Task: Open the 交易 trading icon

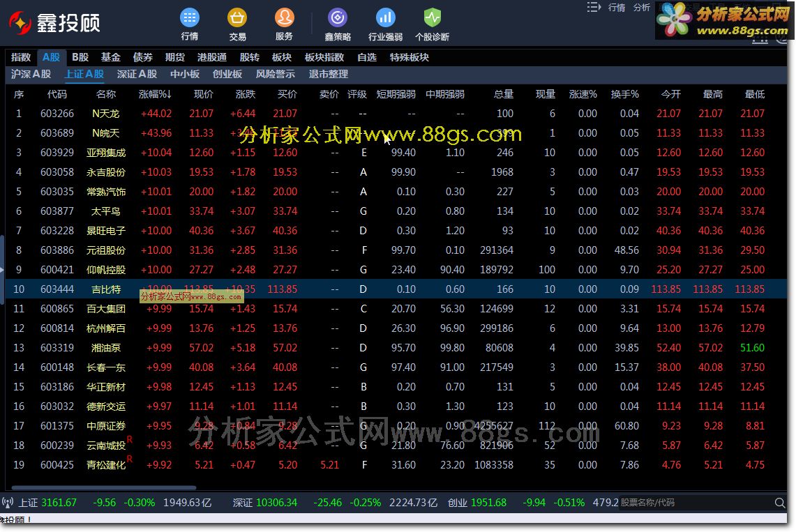Action: [x=237, y=24]
